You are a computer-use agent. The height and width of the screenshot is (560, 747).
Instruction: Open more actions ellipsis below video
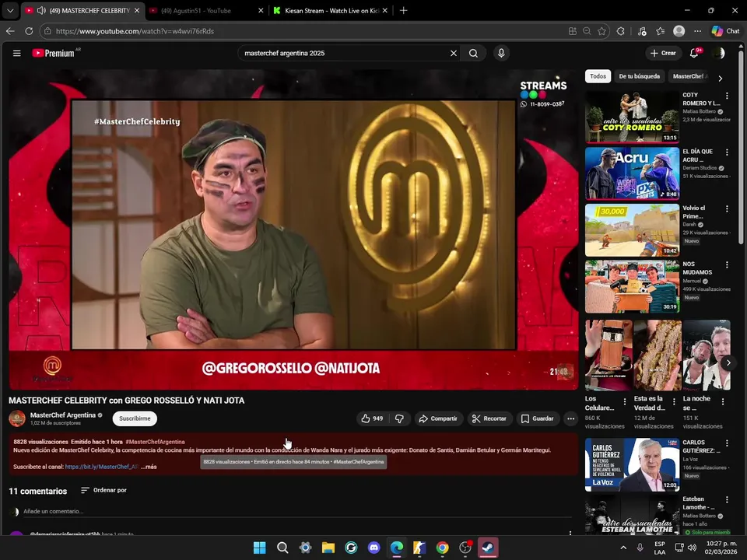pyautogui.click(x=570, y=418)
